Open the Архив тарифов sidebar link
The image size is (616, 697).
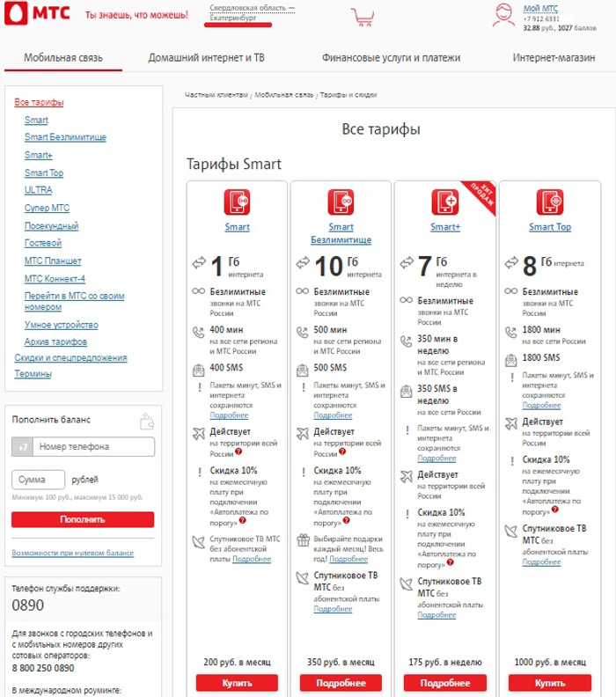tap(55, 341)
